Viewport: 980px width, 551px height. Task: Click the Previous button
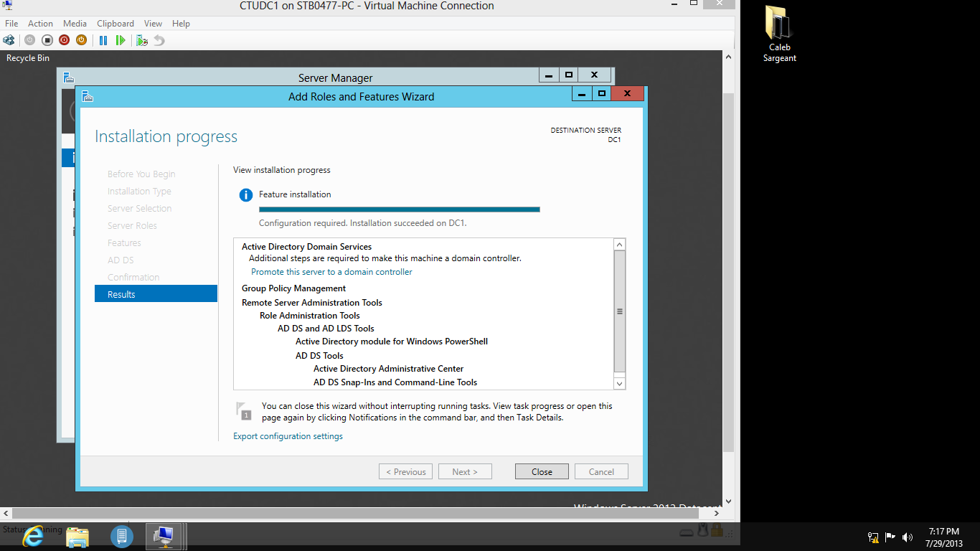click(x=405, y=471)
